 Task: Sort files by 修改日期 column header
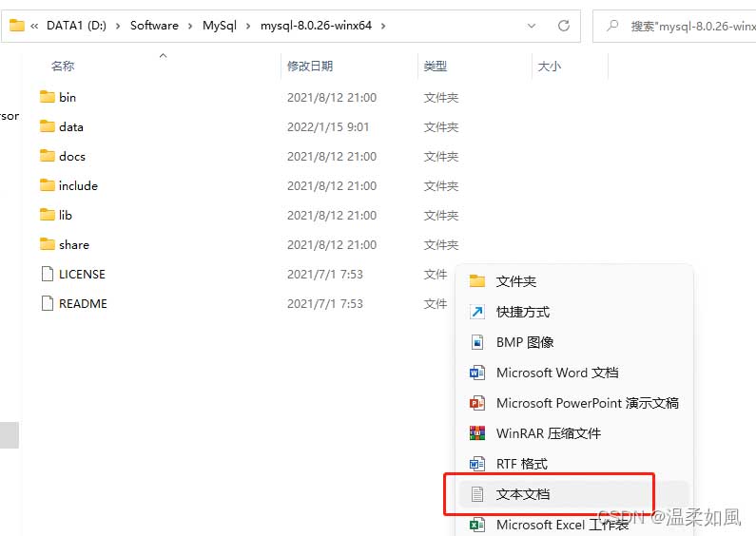coord(310,67)
